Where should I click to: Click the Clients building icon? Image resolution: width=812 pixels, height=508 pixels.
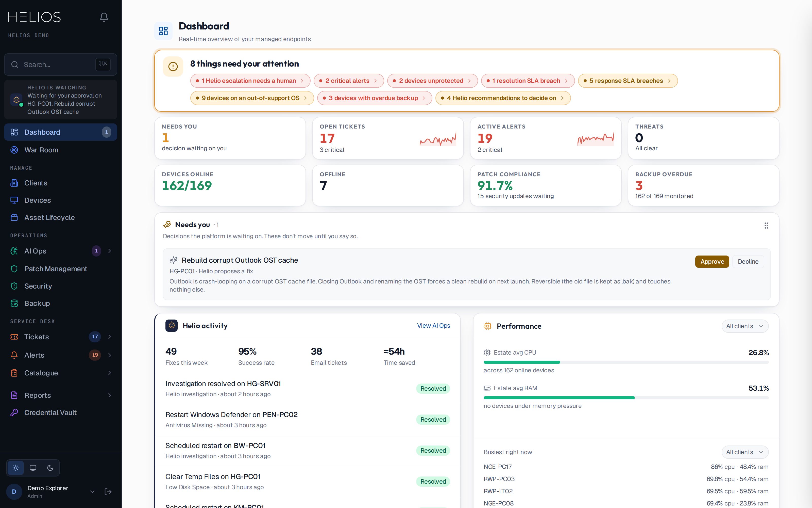14,183
